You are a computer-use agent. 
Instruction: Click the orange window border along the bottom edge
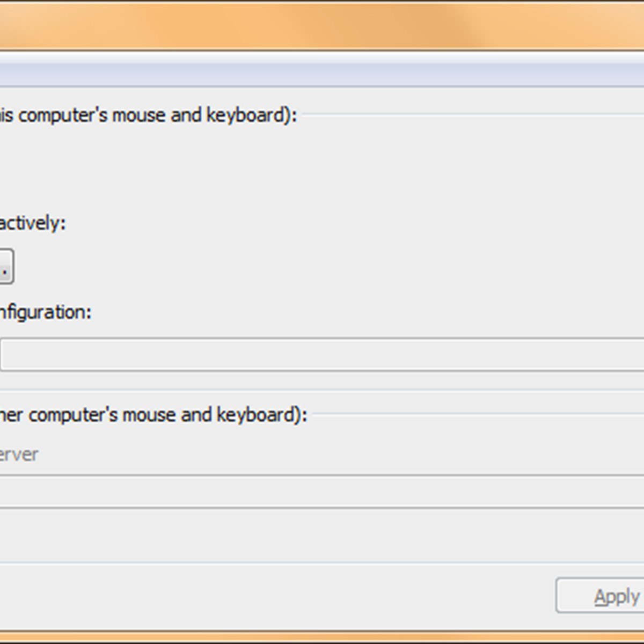click(x=322, y=637)
